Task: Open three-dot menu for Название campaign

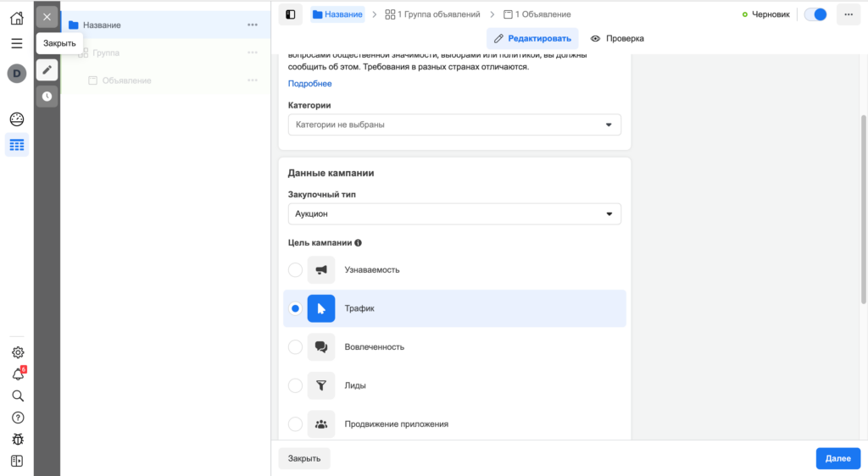Action: pos(253,25)
